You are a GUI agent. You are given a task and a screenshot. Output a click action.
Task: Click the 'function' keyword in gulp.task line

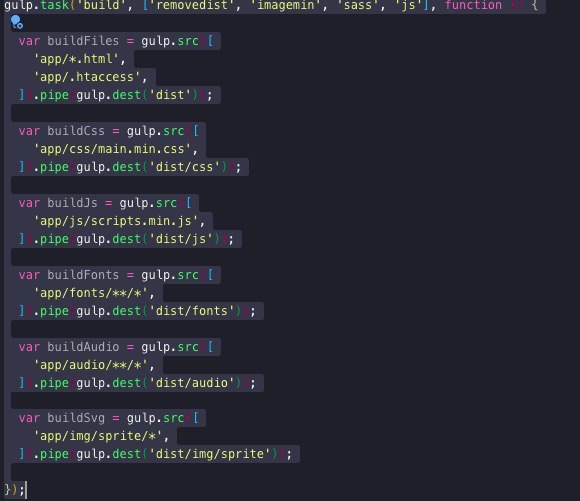coord(473,5)
